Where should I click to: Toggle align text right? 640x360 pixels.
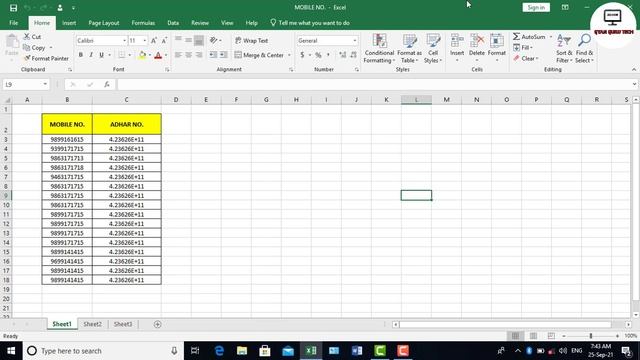coord(199,55)
